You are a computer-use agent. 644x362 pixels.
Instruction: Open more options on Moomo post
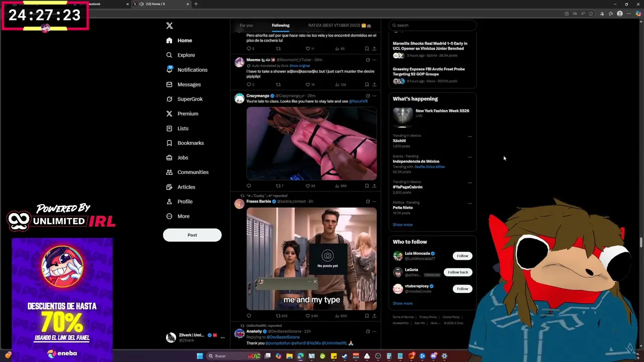tap(374, 60)
